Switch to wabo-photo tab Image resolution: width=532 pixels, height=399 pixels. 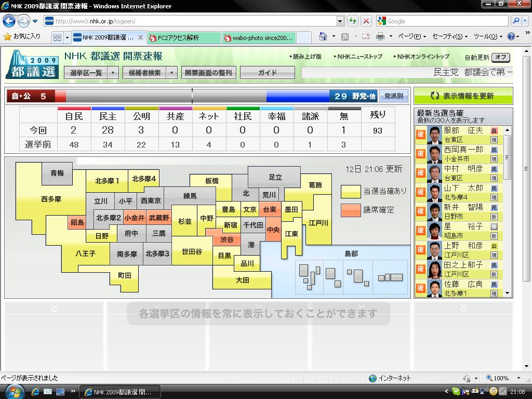pyautogui.click(x=259, y=37)
